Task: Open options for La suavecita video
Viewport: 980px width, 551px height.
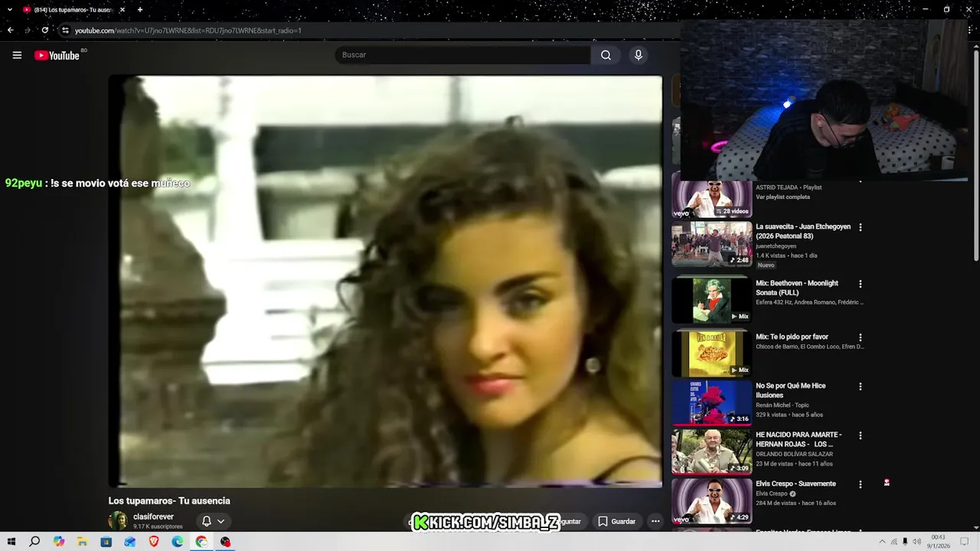Action: coord(860,227)
